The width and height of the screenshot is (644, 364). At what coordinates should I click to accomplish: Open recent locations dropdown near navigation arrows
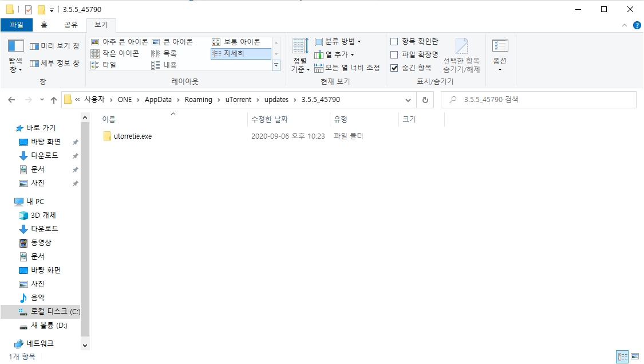[42, 100]
